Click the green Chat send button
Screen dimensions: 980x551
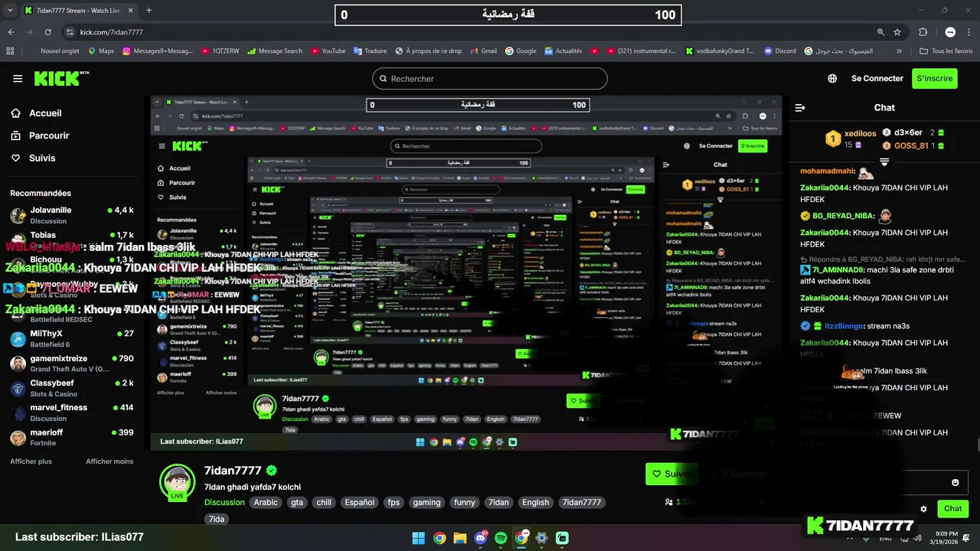point(953,509)
